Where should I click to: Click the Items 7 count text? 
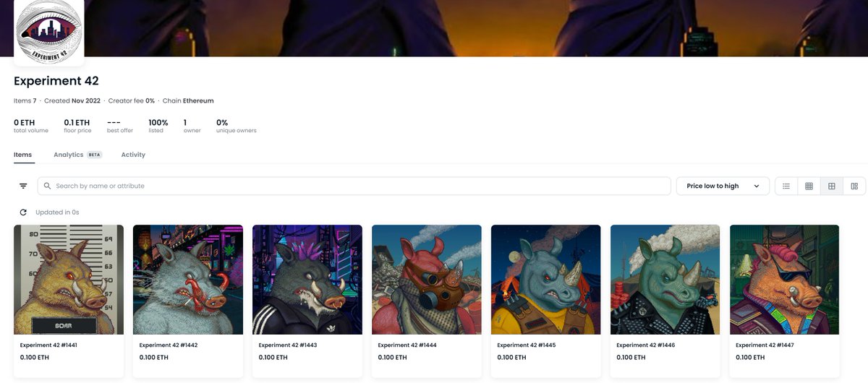pos(25,100)
